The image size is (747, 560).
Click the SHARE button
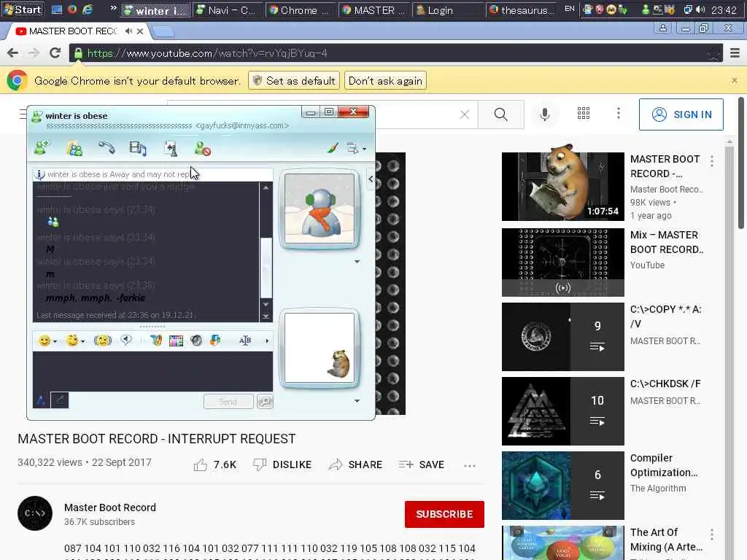pos(355,464)
